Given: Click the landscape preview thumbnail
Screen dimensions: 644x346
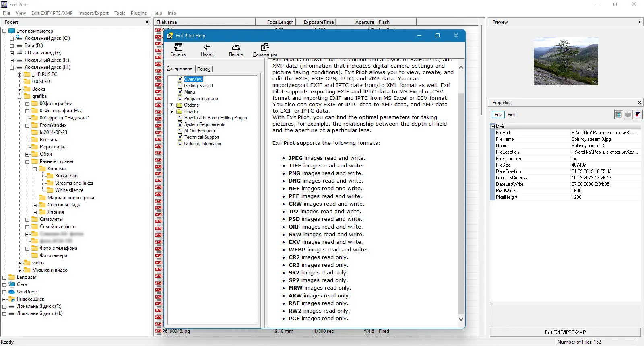Looking at the screenshot, I should [x=566, y=61].
